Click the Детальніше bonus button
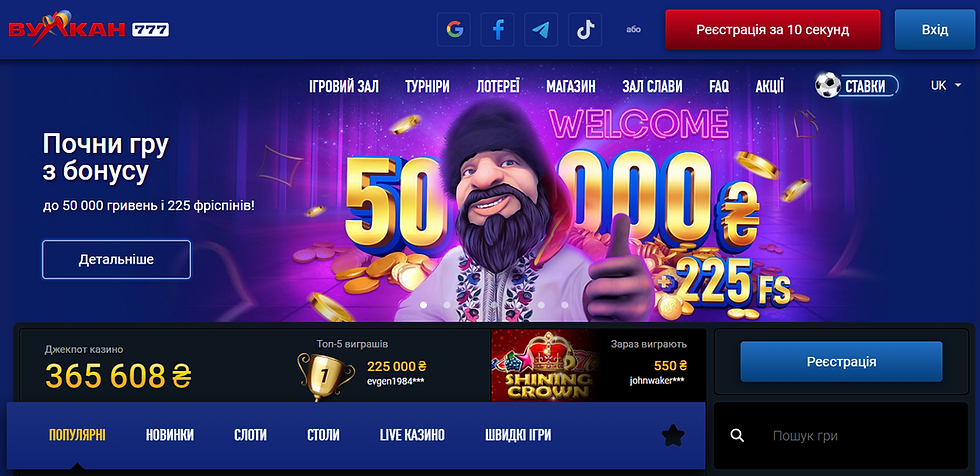The height and width of the screenshot is (476, 980). click(x=116, y=259)
